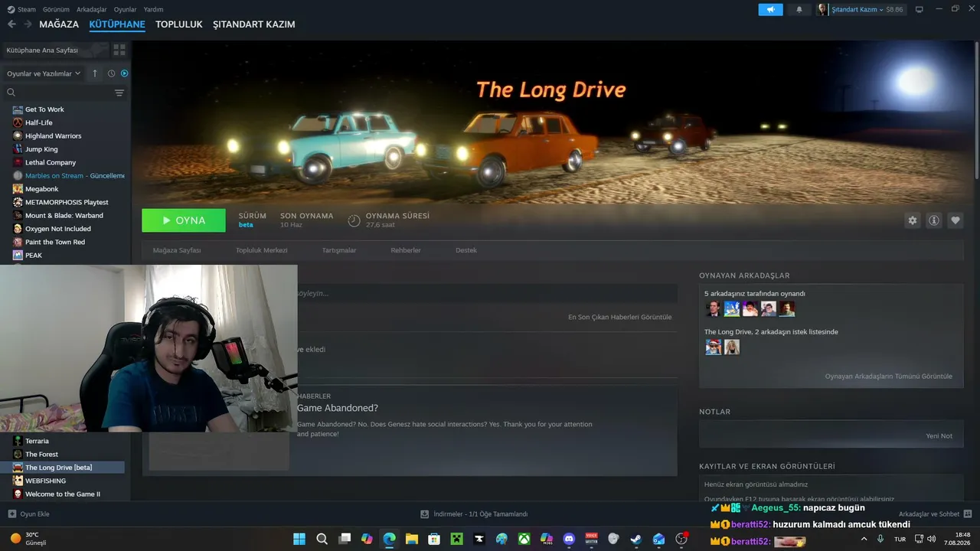980x551 pixels.
Task: Click the first friend avatar who played
Action: 714,308
